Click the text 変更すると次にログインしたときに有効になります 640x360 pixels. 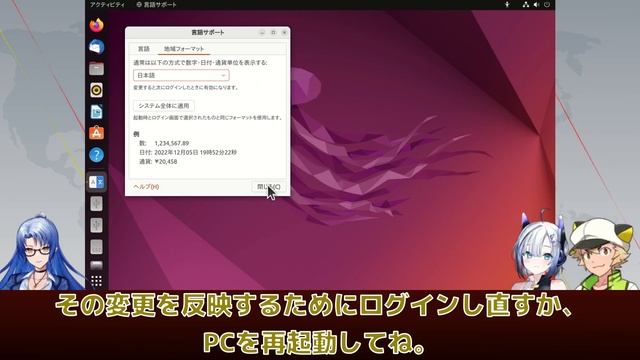(x=186, y=87)
